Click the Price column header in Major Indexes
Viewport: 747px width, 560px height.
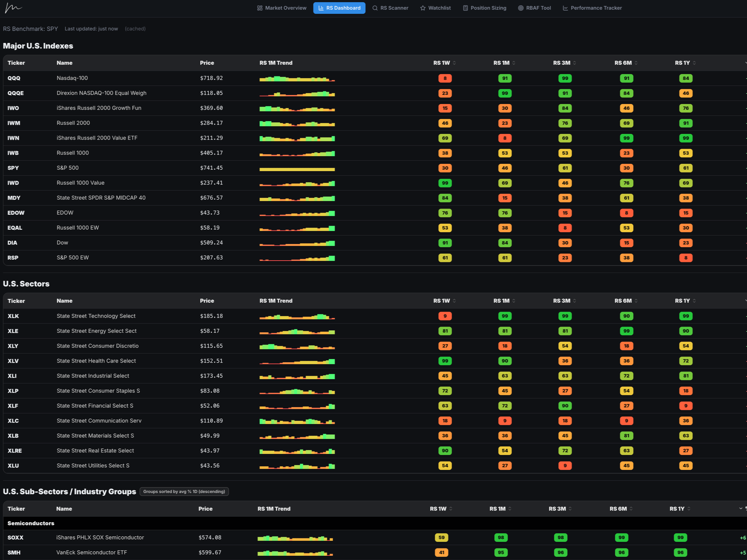click(207, 63)
